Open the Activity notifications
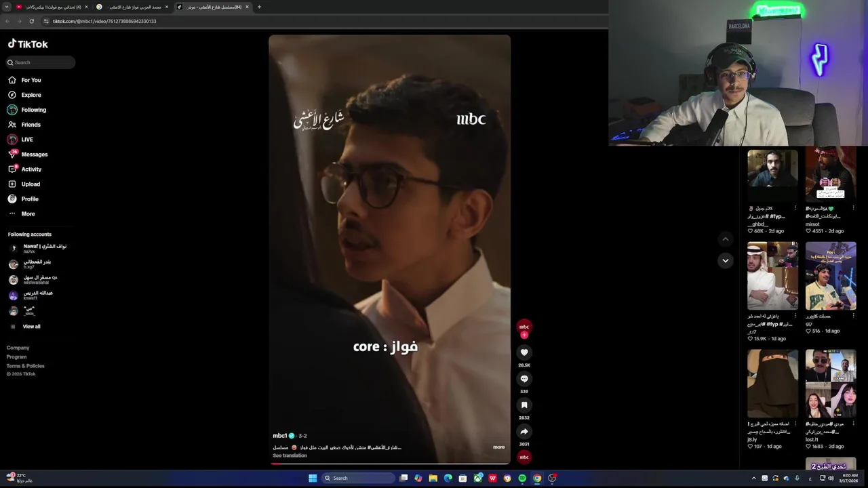 (25, 169)
